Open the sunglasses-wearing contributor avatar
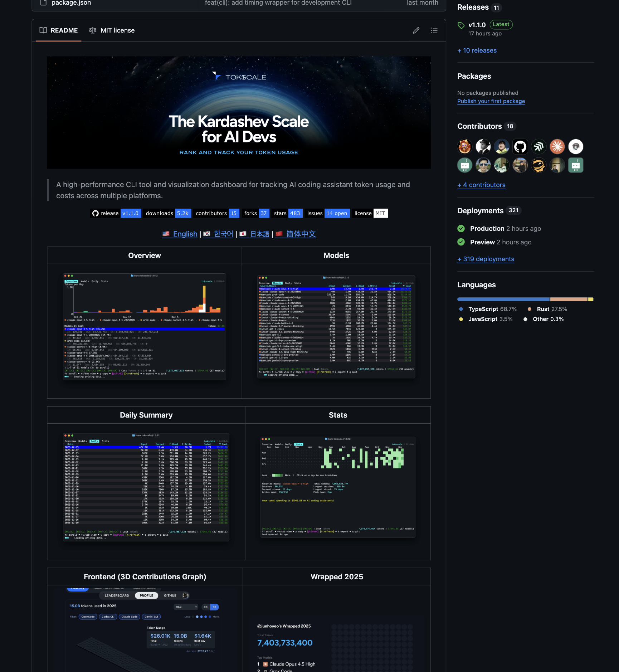 [483, 165]
